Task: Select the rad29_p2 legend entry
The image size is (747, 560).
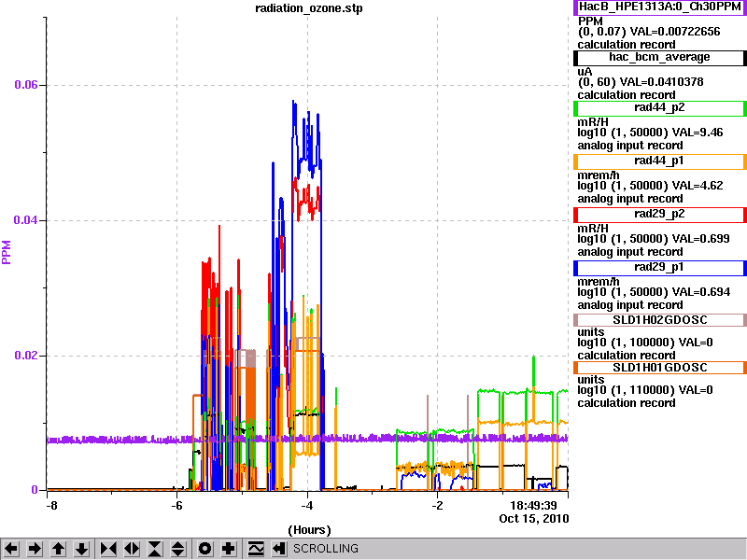Action: [660, 215]
